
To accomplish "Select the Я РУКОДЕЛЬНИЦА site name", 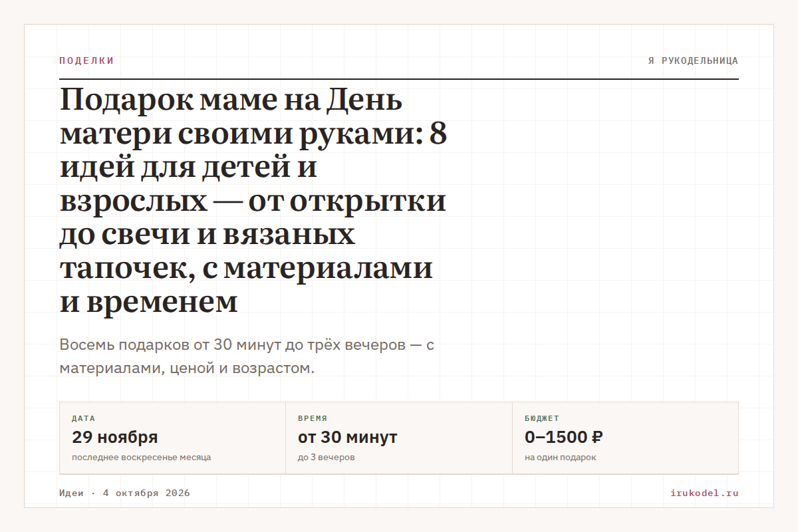I will pos(693,61).
